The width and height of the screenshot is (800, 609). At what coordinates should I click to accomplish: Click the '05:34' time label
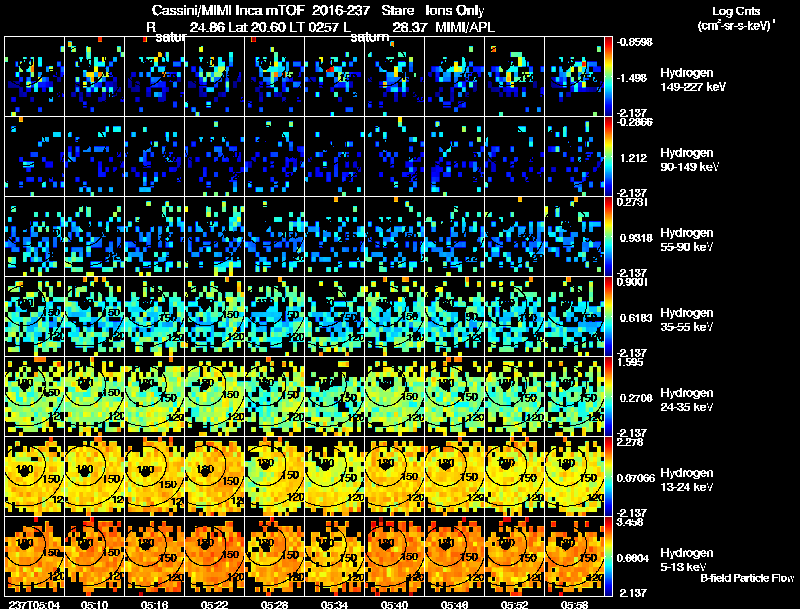click(x=334, y=604)
